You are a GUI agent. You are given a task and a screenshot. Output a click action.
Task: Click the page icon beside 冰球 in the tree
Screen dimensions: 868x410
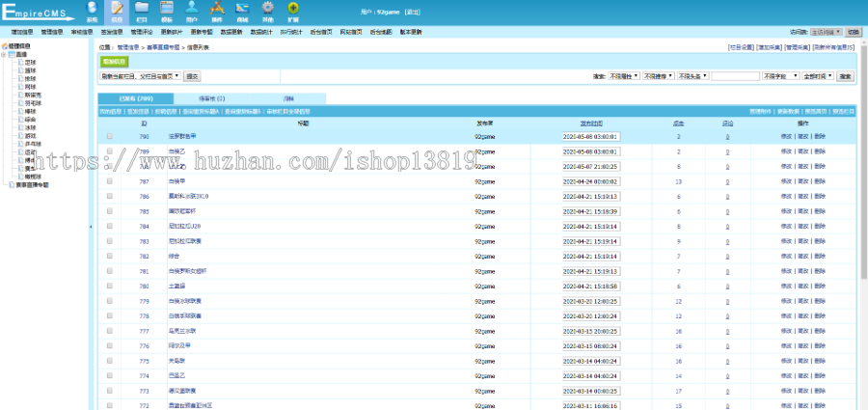[x=21, y=127]
